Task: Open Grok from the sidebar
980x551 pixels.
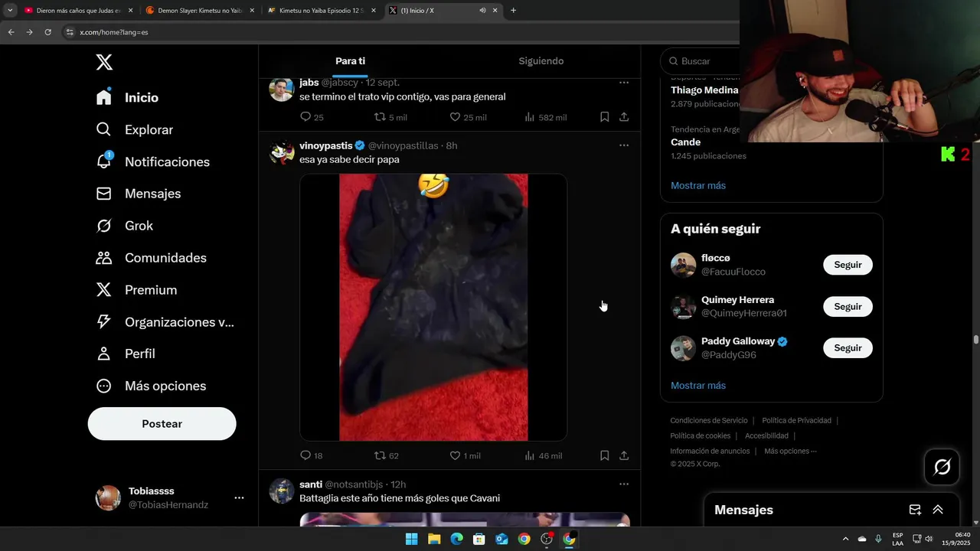Action: (x=124, y=226)
